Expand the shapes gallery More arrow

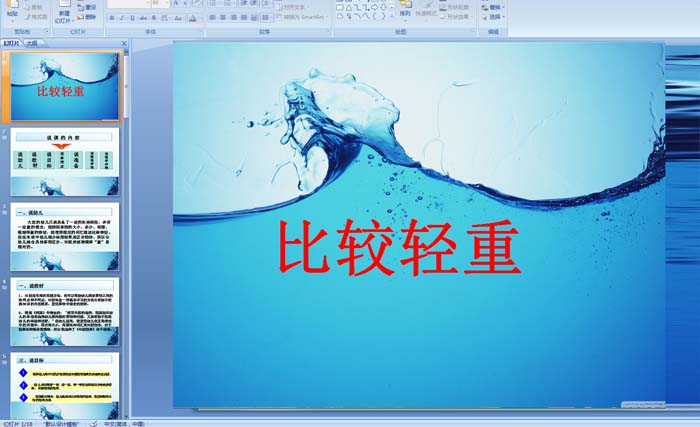pos(392,17)
